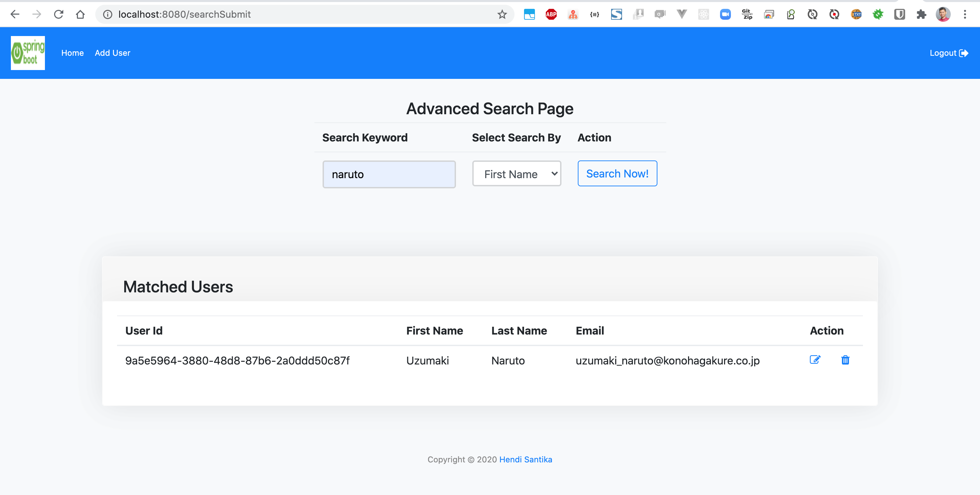Click the Vue devtools extension icon

682,14
